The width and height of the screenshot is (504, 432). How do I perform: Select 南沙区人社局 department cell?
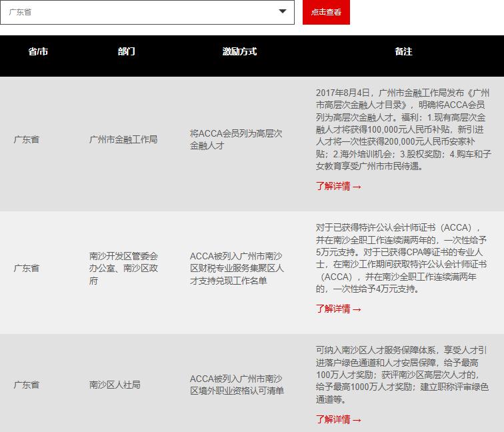tap(115, 385)
